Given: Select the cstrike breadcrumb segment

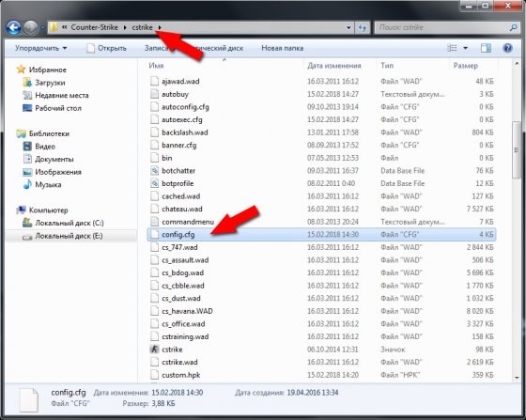Looking at the screenshot, I should click(142, 27).
